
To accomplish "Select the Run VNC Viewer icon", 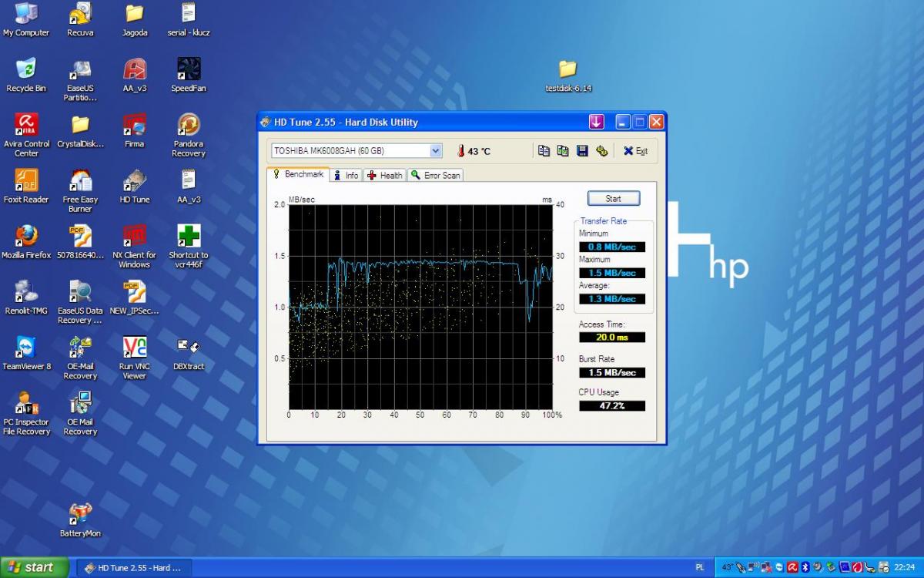I will pos(135,358).
